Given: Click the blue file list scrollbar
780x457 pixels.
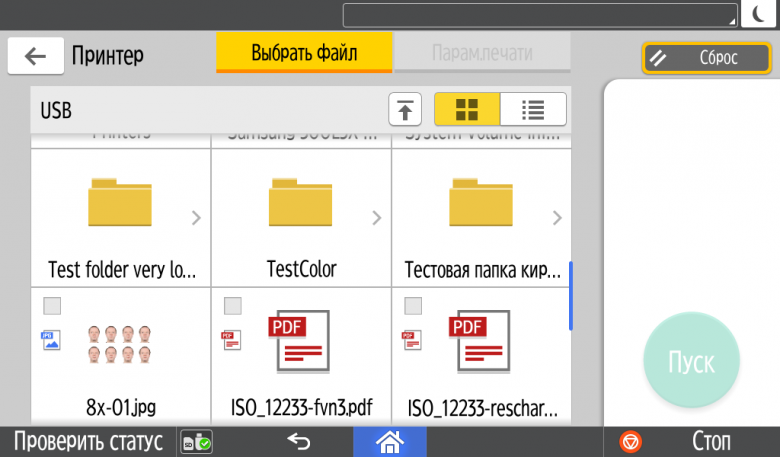Looking at the screenshot, I should (x=571, y=295).
